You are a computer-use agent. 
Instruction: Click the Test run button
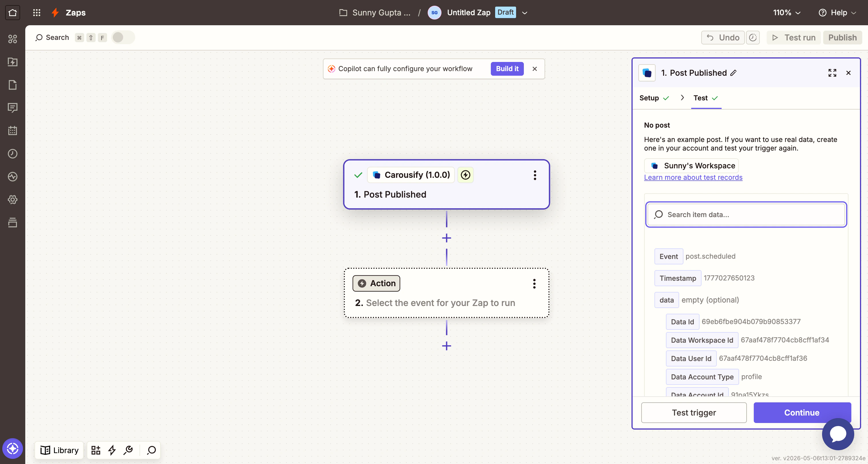[x=794, y=37]
